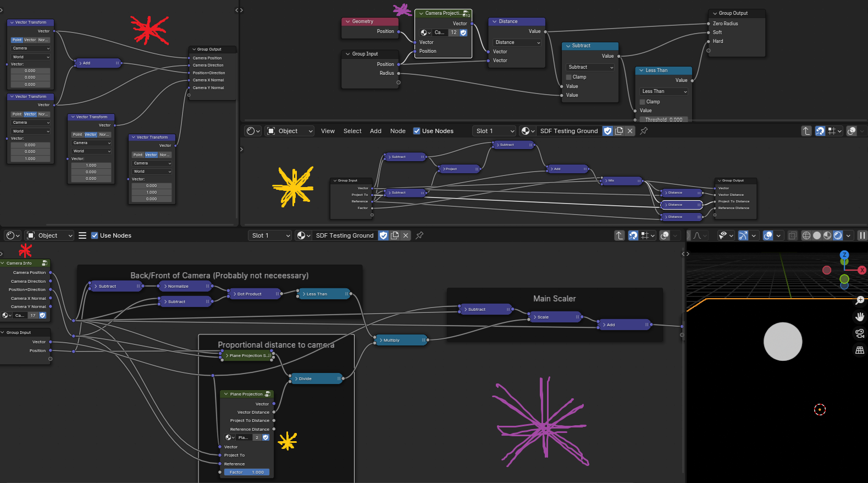Image resolution: width=868 pixels, height=483 pixels.
Task: Open Subtract node's operation dropdown
Action: 590,67
